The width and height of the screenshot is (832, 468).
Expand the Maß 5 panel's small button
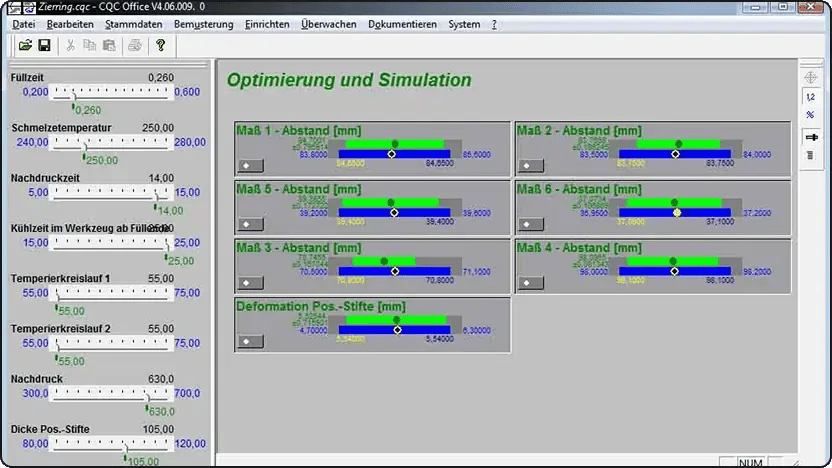(x=250, y=224)
